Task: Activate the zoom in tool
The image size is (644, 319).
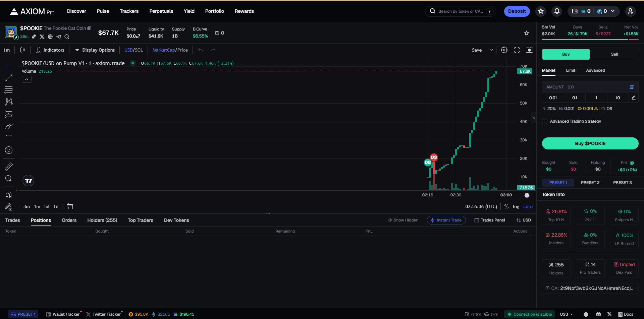Action: (x=9, y=179)
